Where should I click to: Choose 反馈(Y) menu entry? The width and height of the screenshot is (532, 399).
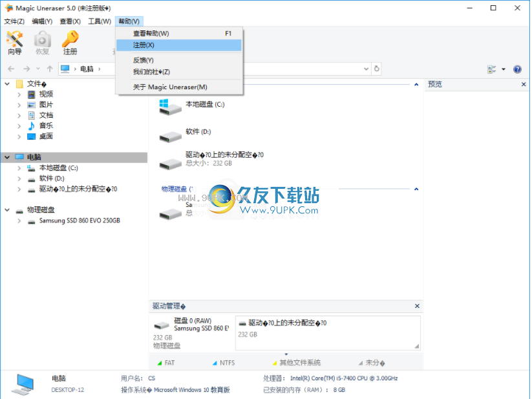pyautogui.click(x=179, y=60)
